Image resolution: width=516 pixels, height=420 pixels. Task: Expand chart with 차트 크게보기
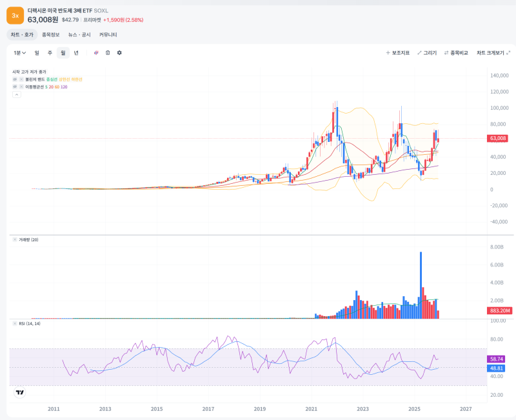click(x=493, y=53)
